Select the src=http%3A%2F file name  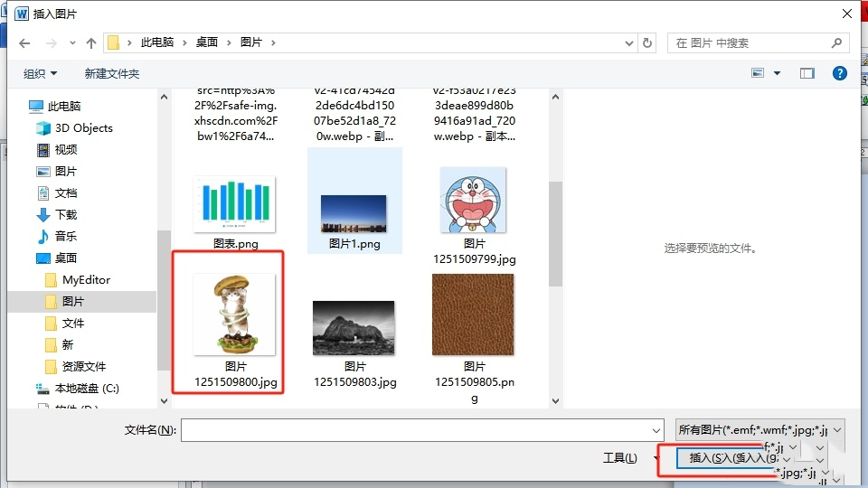click(235, 114)
